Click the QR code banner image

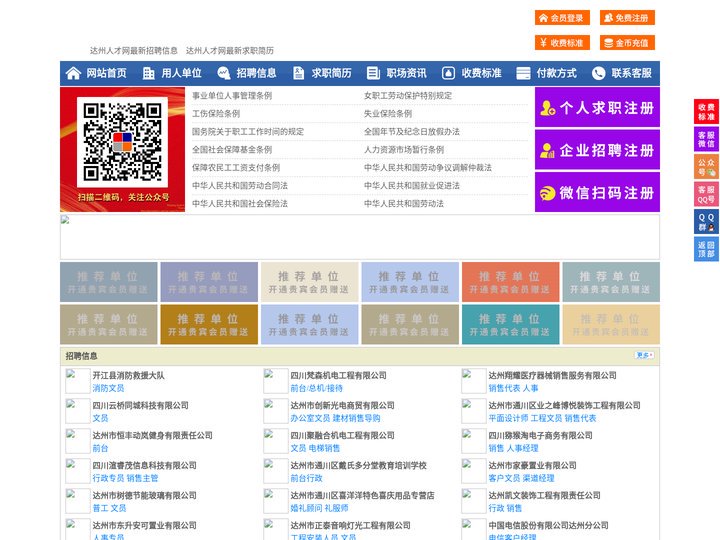pyautogui.click(x=123, y=149)
